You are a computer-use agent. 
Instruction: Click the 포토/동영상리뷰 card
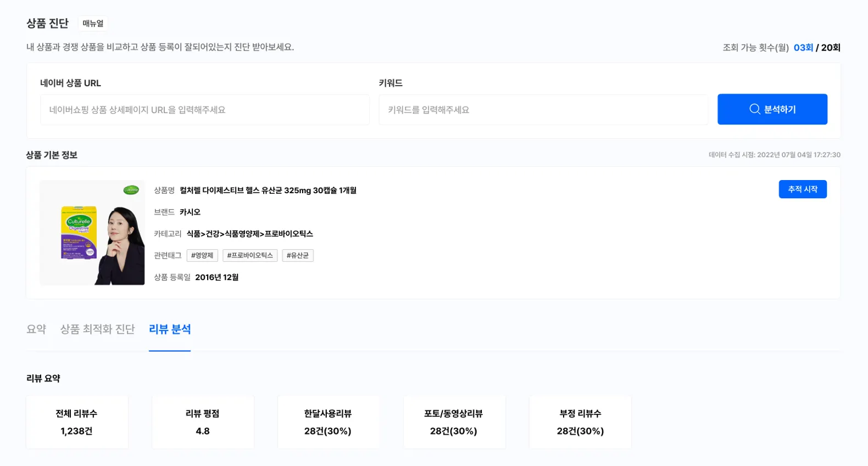[454, 422]
